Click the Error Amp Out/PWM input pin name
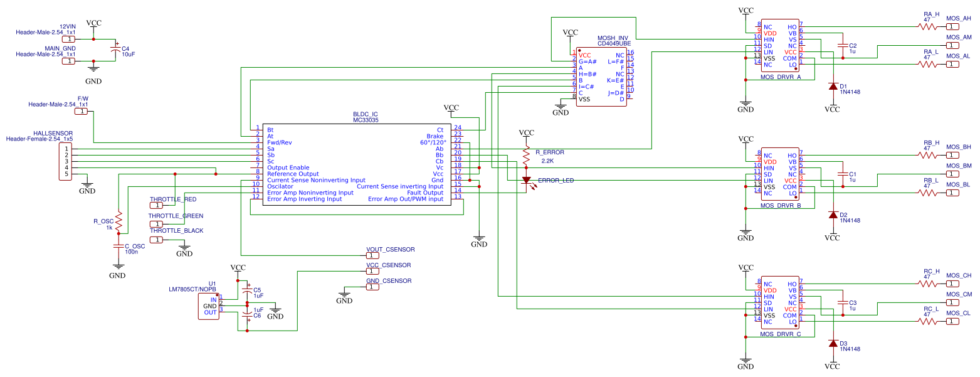Image resolution: width=980 pixels, height=377 pixels. (x=406, y=199)
